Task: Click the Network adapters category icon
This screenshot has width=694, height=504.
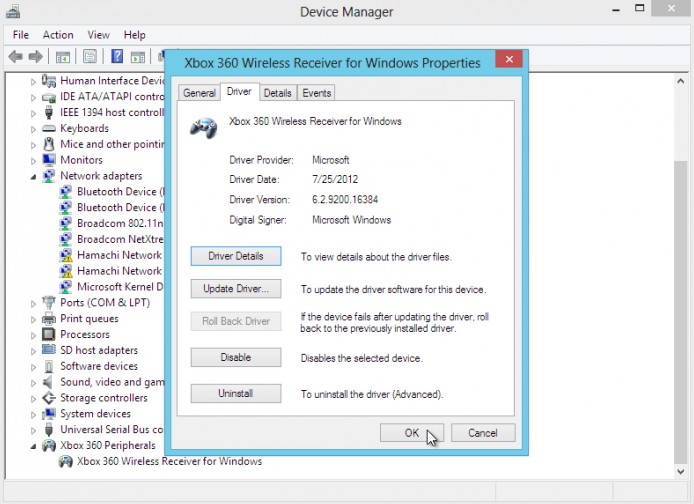Action: [x=49, y=176]
